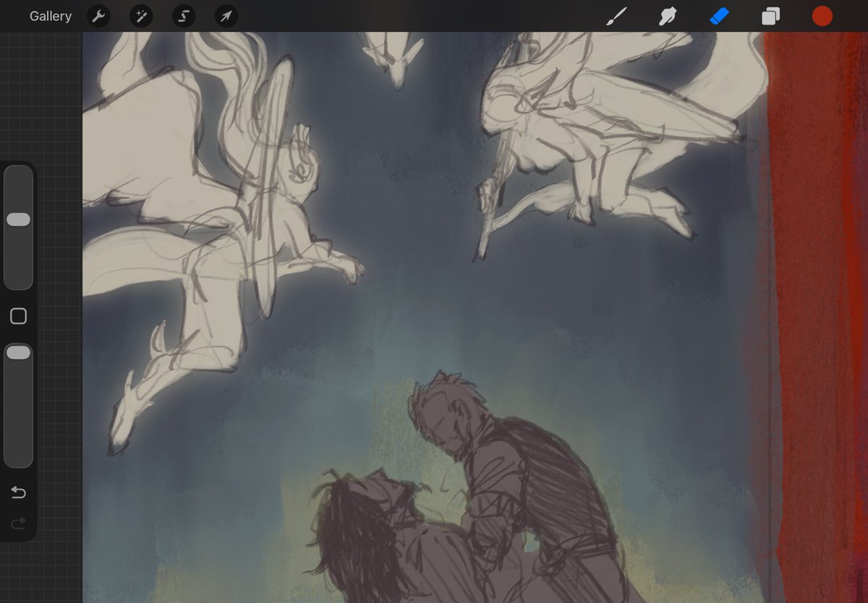Screen dimensions: 868x603
Task: Tap the square Modify button on sidebar
Action: tap(19, 316)
